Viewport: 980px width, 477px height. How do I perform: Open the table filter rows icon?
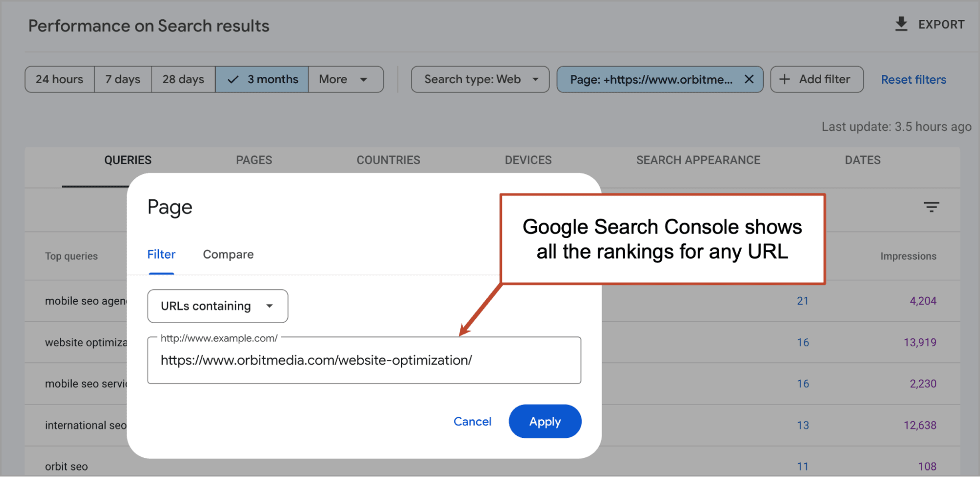(x=931, y=207)
